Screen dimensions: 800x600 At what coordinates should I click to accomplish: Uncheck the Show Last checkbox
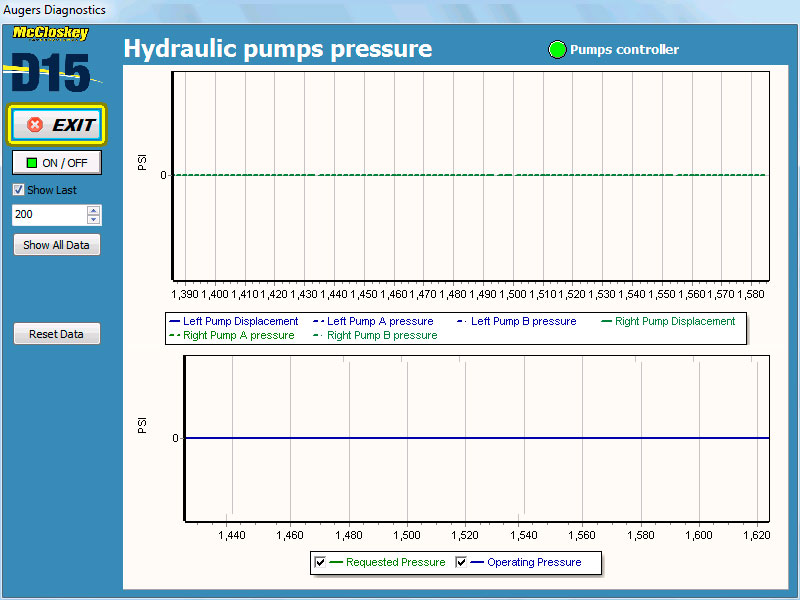click(x=18, y=190)
